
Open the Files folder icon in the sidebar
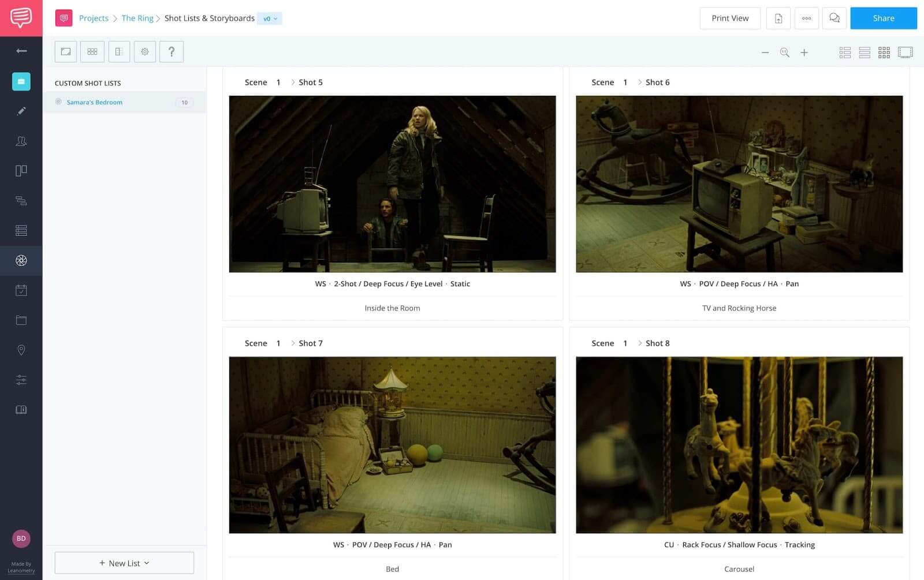coord(21,320)
